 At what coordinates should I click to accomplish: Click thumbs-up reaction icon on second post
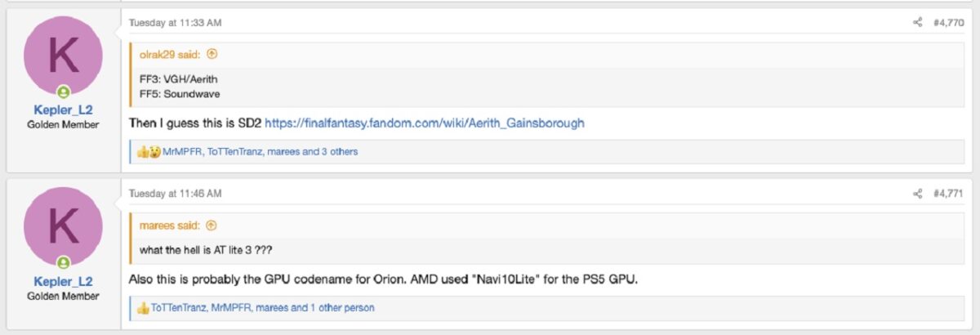click(x=143, y=308)
